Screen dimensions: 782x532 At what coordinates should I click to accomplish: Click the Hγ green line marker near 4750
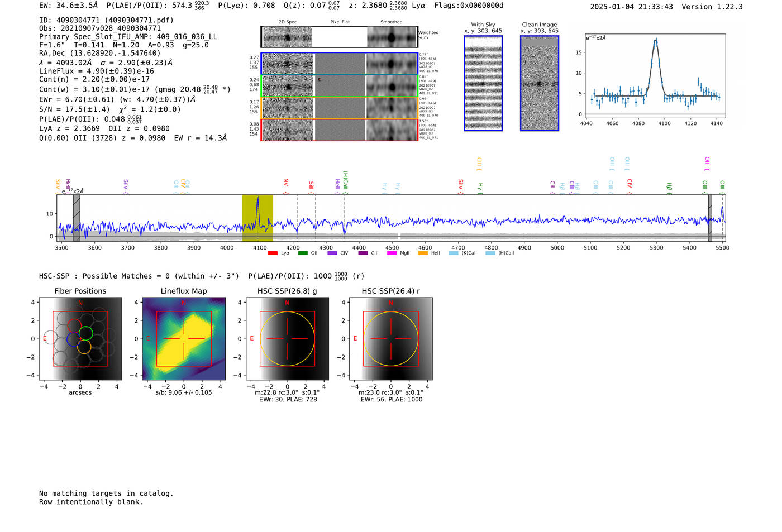pyautogui.click(x=480, y=188)
